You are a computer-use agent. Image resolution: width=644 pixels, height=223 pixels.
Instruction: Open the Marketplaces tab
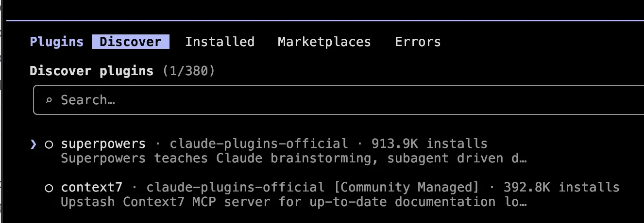pyautogui.click(x=324, y=42)
